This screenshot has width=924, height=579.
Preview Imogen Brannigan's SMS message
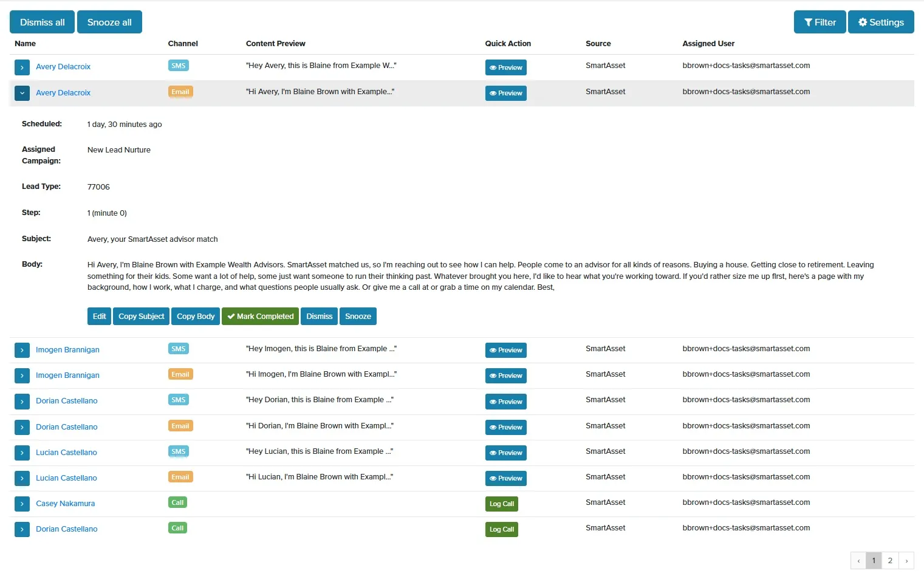(x=506, y=350)
